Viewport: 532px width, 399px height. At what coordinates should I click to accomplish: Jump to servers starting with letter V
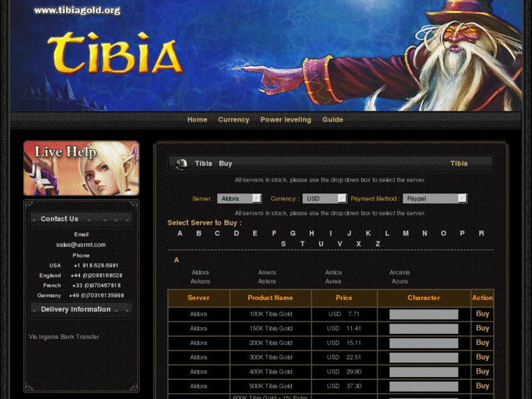340,244
